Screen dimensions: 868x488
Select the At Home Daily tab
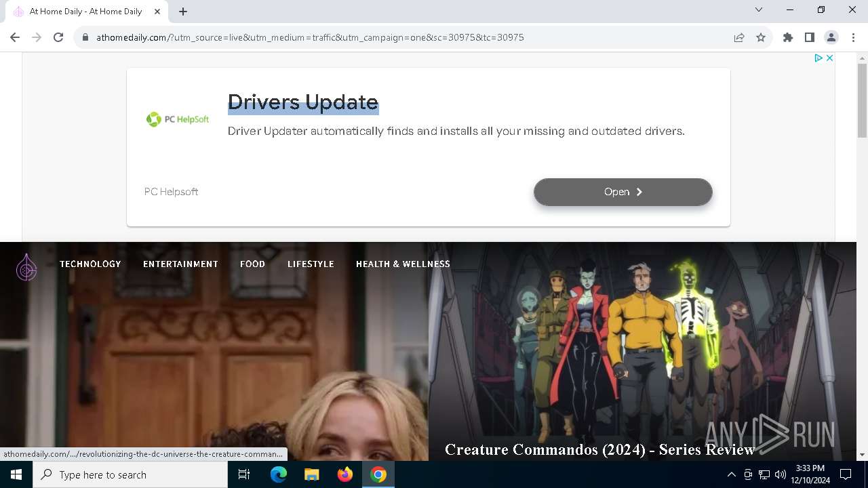(87, 12)
